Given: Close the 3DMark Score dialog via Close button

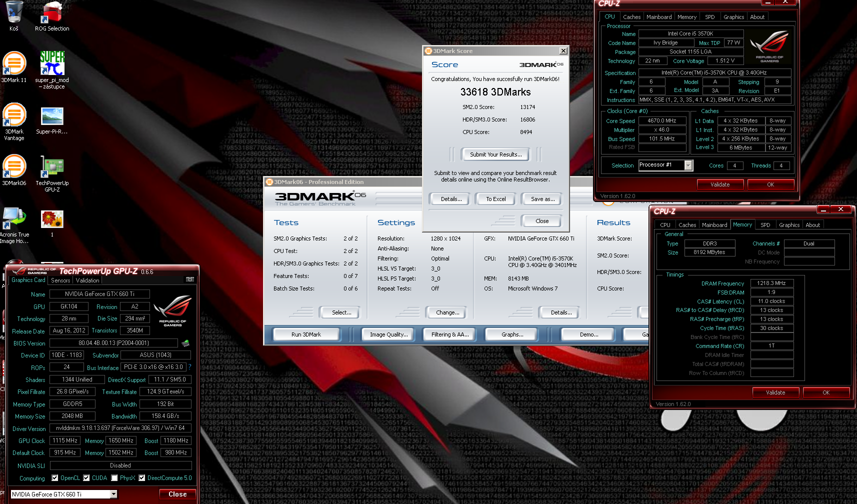Looking at the screenshot, I should coord(542,221).
